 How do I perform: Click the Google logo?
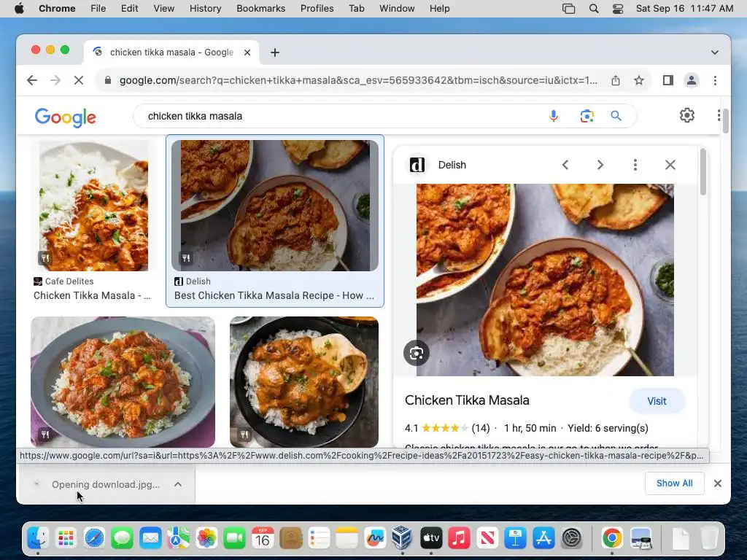[65, 117]
